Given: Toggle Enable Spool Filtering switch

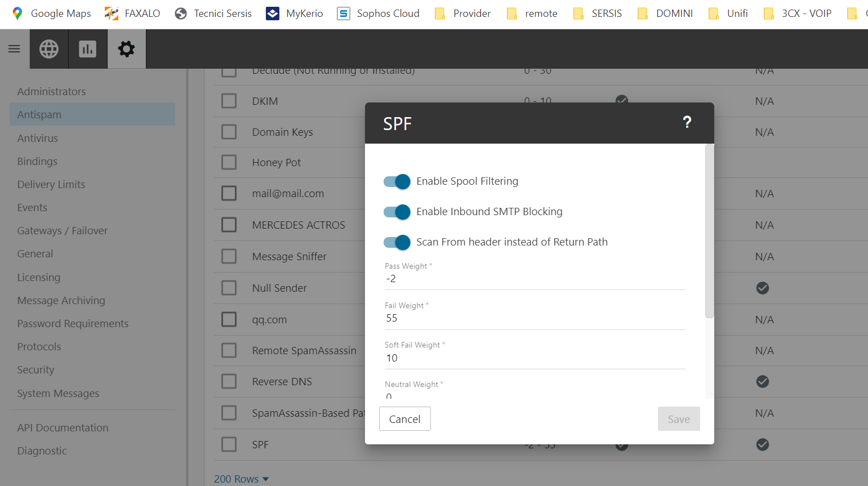Looking at the screenshot, I should tap(397, 181).
